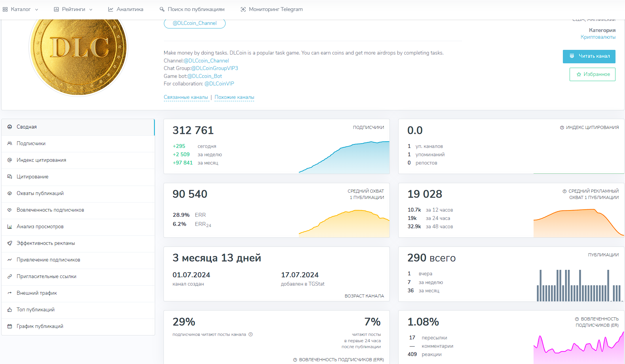Open Мониторинг Telegram menu item
This screenshot has width=625, height=364.
tap(272, 9)
